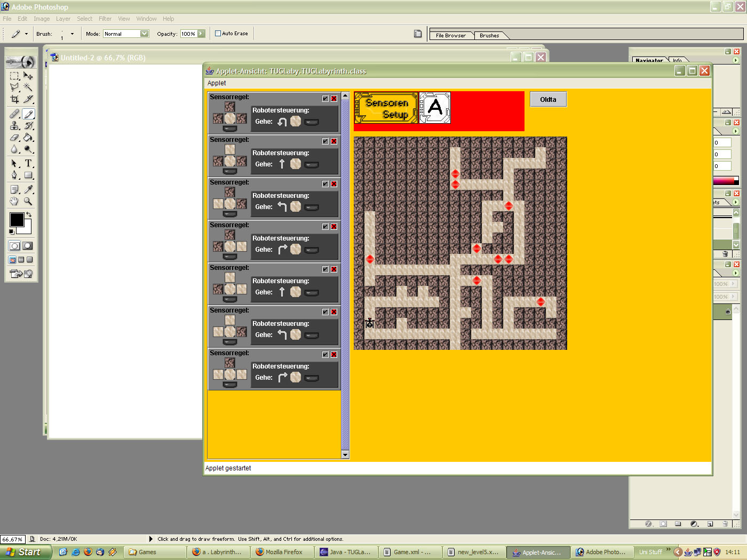The image size is (747, 560).
Task: Enable the Auto Erase checkbox
Action: tap(218, 34)
